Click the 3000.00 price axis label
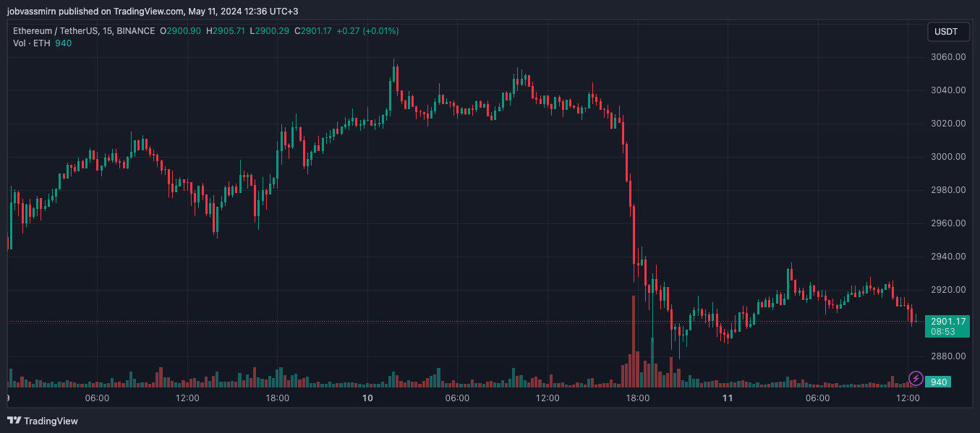The image size is (980, 433). coord(947,157)
